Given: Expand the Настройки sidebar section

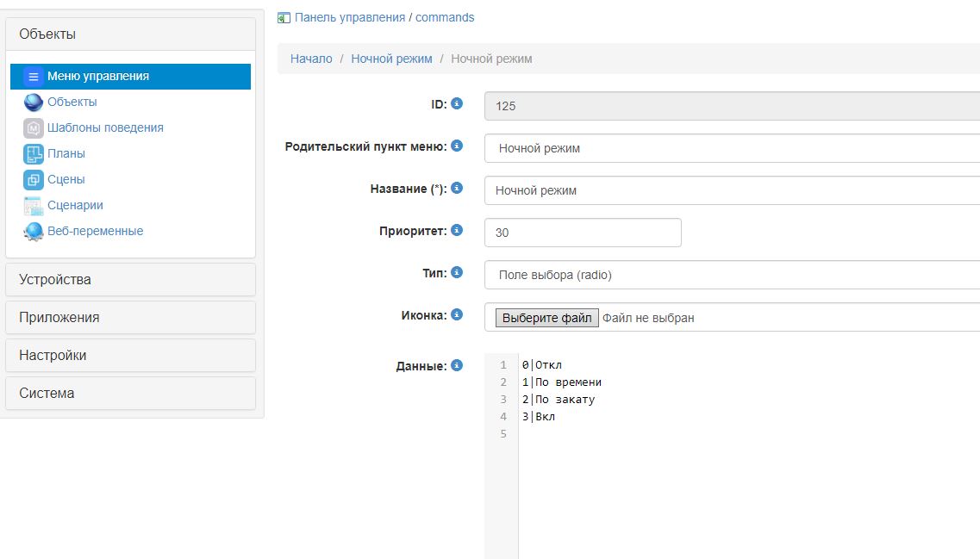Looking at the screenshot, I should (x=131, y=356).
